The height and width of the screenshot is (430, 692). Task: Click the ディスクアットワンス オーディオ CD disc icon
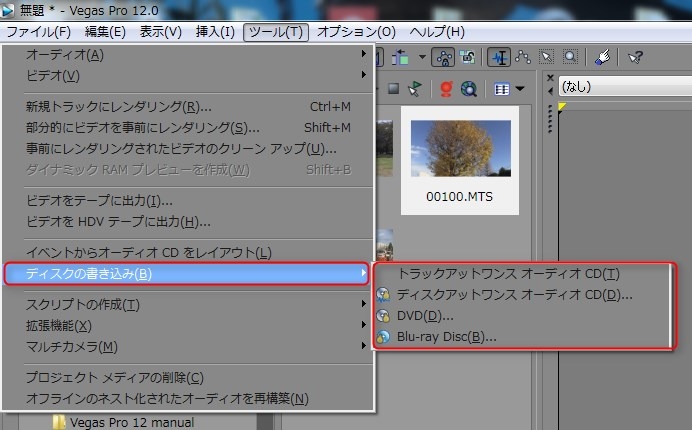click(x=384, y=295)
